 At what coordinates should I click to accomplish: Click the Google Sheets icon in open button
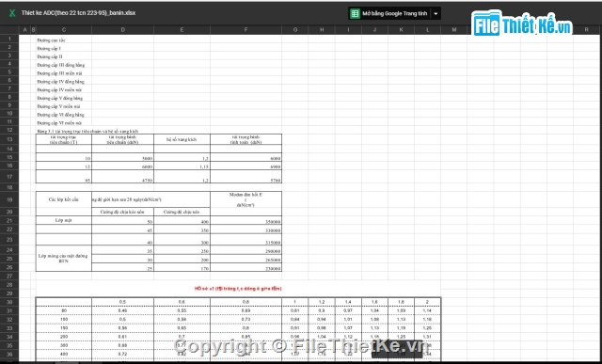click(356, 13)
